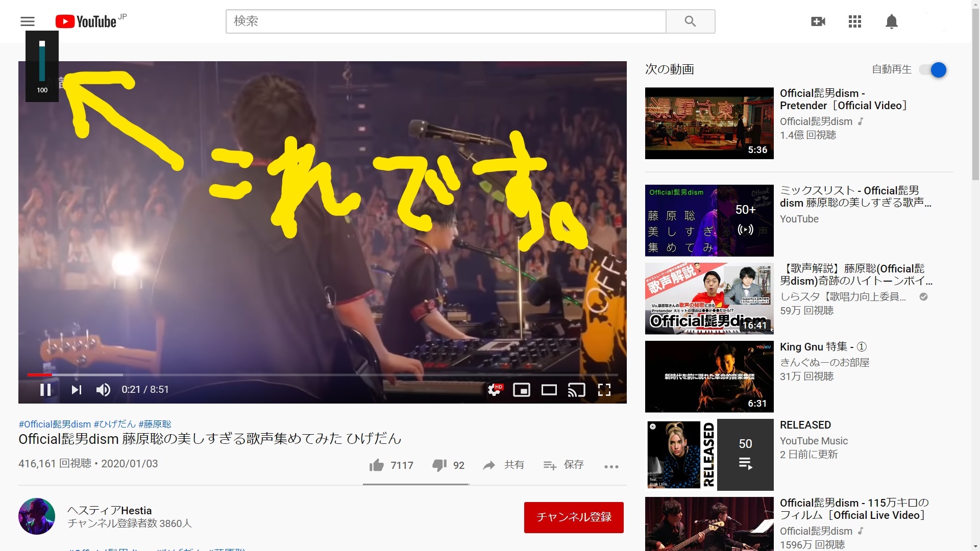Select the #ひげだん hashtag link
The height and width of the screenshot is (551, 980).
pyautogui.click(x=114, y=423)
